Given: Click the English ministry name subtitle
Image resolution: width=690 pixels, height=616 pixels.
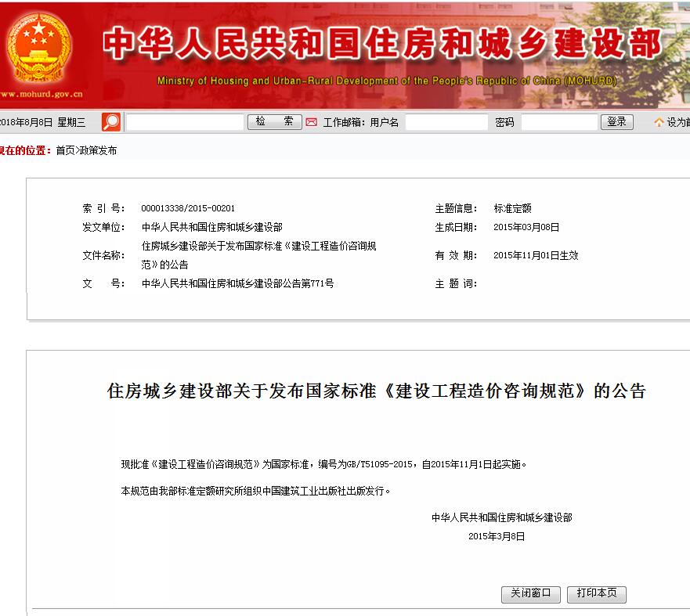Looking at the screenshot, I should 387,81.
